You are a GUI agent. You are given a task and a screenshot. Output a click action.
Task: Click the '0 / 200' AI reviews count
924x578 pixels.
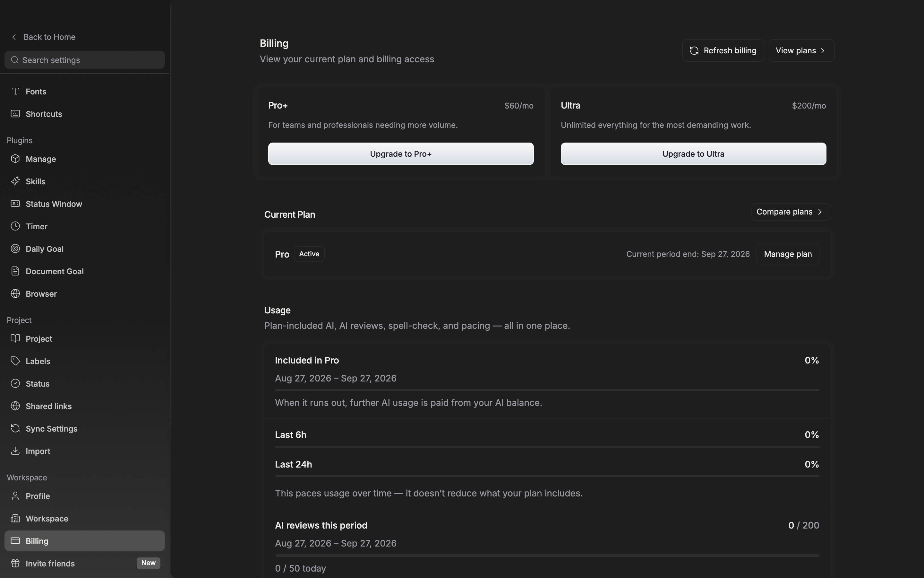[804, 525]
